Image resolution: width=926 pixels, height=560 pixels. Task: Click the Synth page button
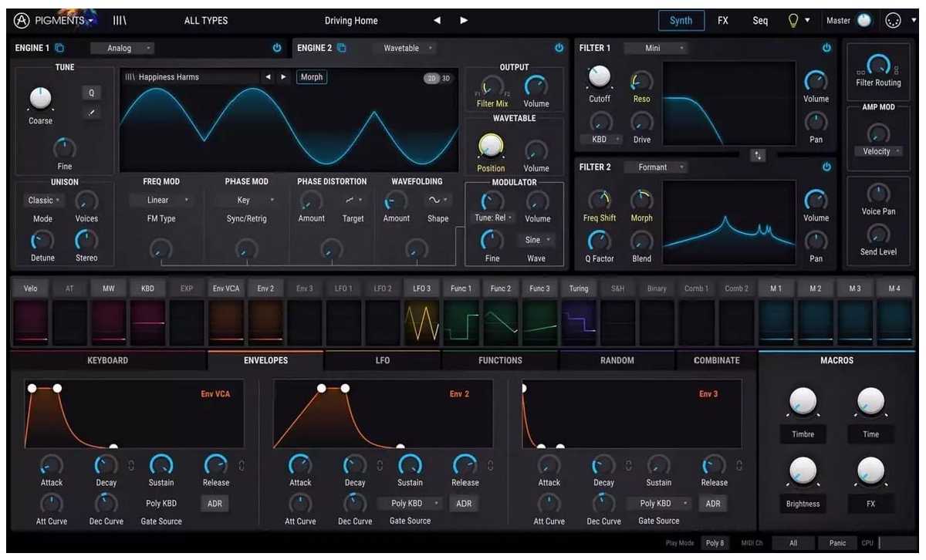[681, 21]
